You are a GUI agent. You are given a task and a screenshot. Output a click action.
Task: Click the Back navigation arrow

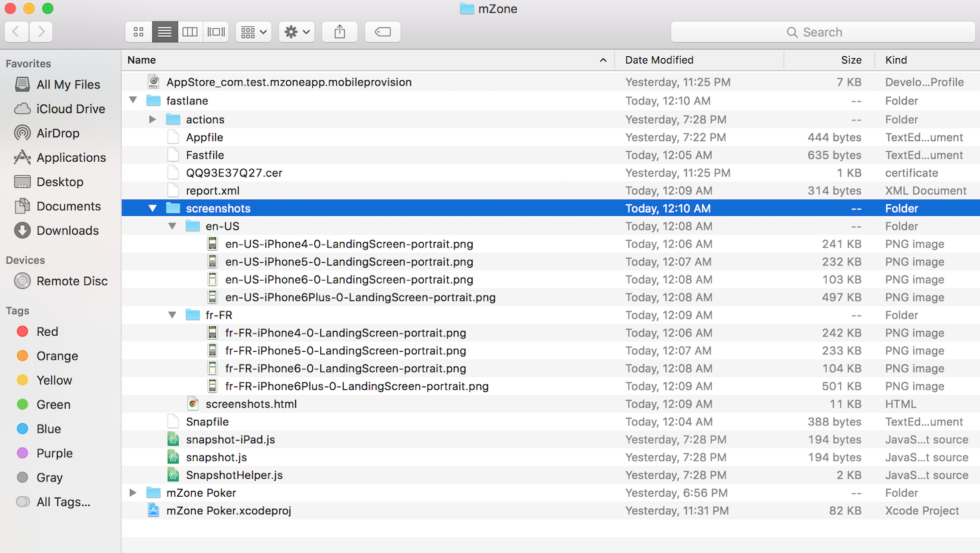tap(17, 32)
